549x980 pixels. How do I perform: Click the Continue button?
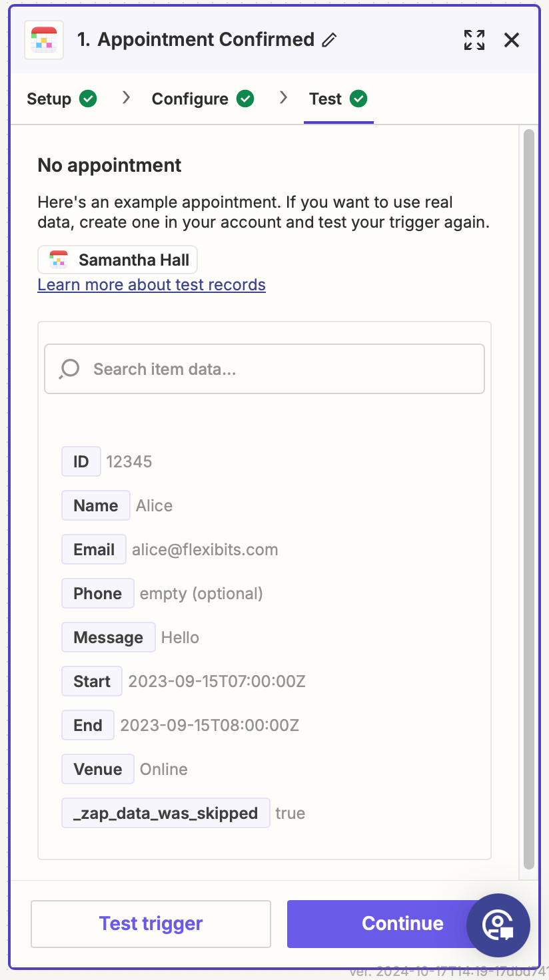tap(402, 923)
